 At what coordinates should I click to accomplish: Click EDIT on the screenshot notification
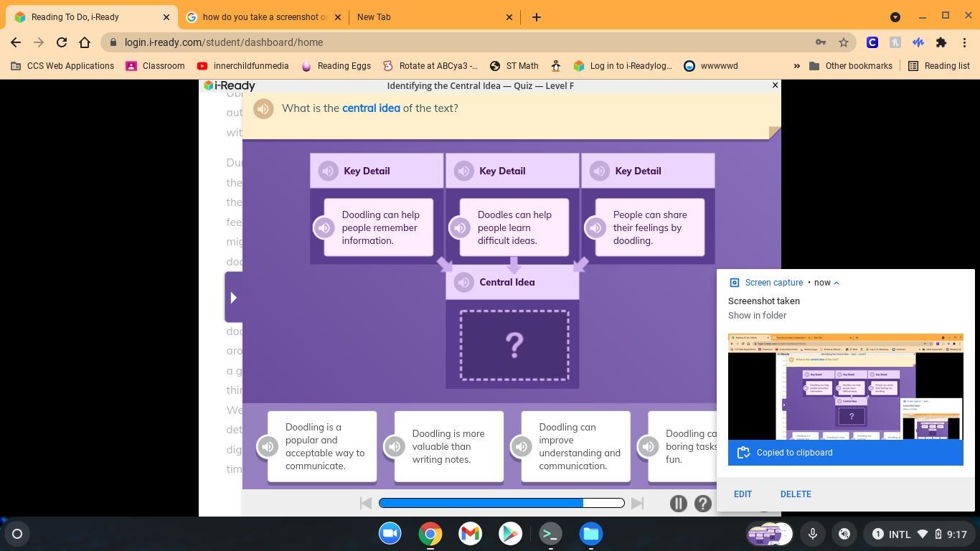pos(743,494)
